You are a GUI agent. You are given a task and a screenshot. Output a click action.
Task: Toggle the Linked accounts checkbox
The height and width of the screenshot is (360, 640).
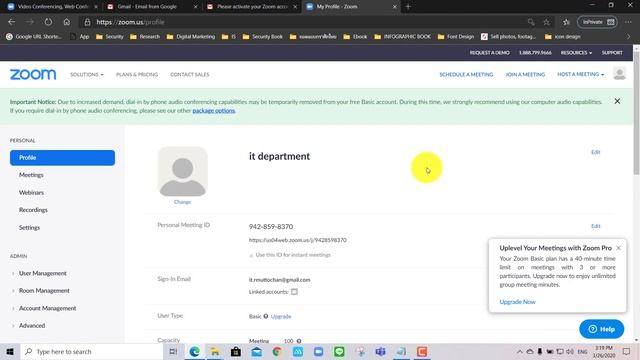point(294,292)
